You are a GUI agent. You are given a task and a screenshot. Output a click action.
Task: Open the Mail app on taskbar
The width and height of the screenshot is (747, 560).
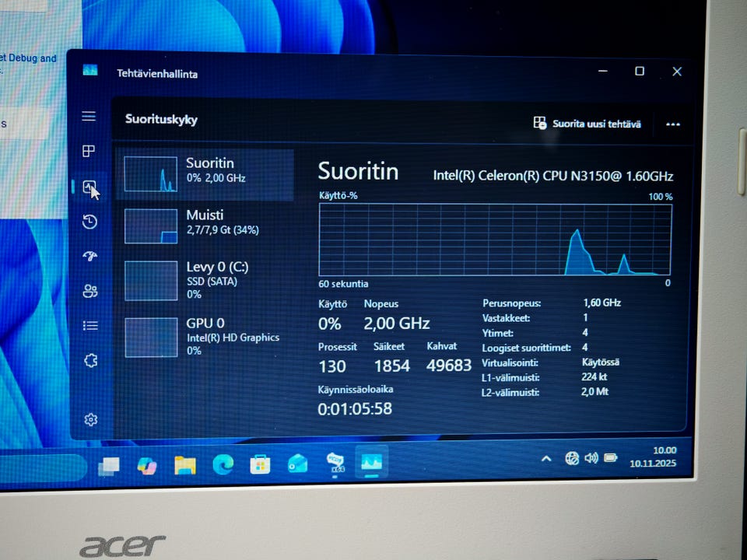[x=298, y=464]
